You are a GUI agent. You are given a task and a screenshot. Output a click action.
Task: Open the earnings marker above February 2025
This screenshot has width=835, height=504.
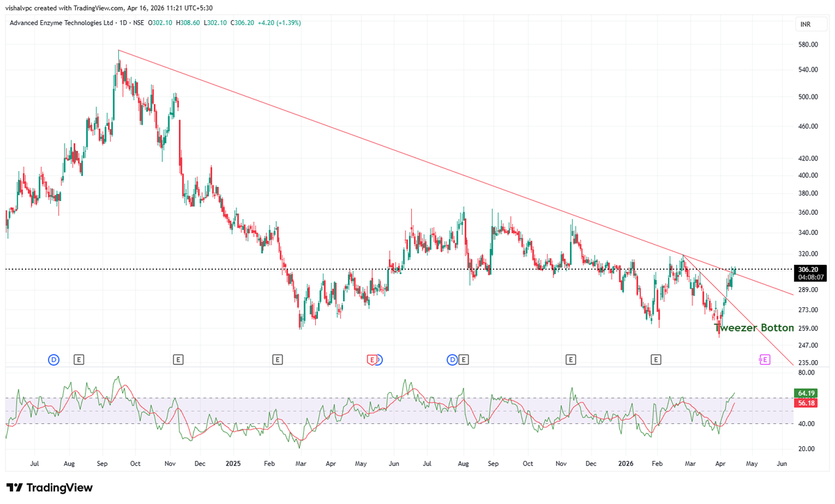(x=277, y=359)
